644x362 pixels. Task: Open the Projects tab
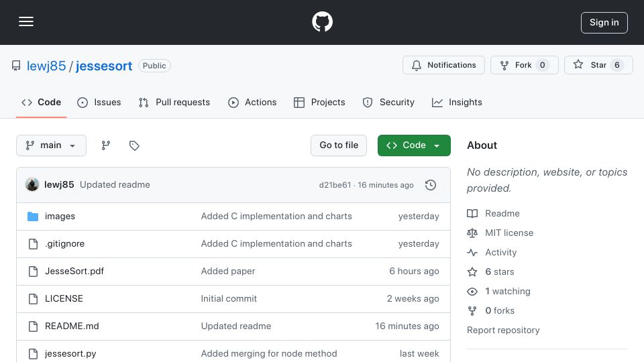(x=319, y=102)
